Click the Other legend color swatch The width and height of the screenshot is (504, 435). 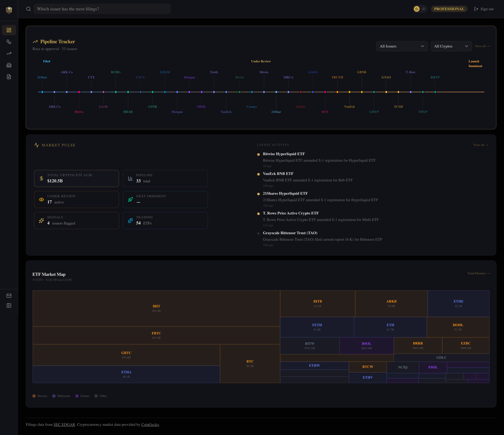[x=96, y=396]
